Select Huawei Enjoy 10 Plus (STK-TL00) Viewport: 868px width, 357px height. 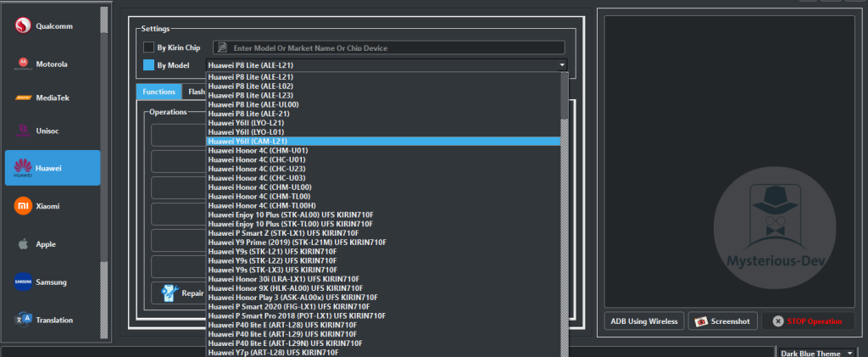tap(382, 224)
